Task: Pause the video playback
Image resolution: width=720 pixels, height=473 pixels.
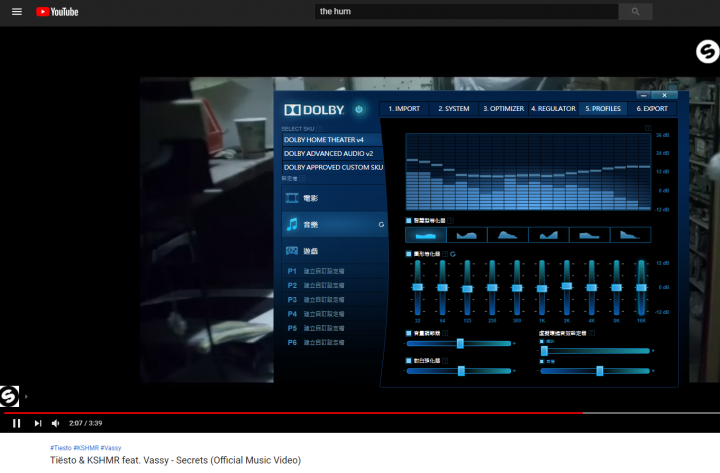Action: click(x=17, y=423)
